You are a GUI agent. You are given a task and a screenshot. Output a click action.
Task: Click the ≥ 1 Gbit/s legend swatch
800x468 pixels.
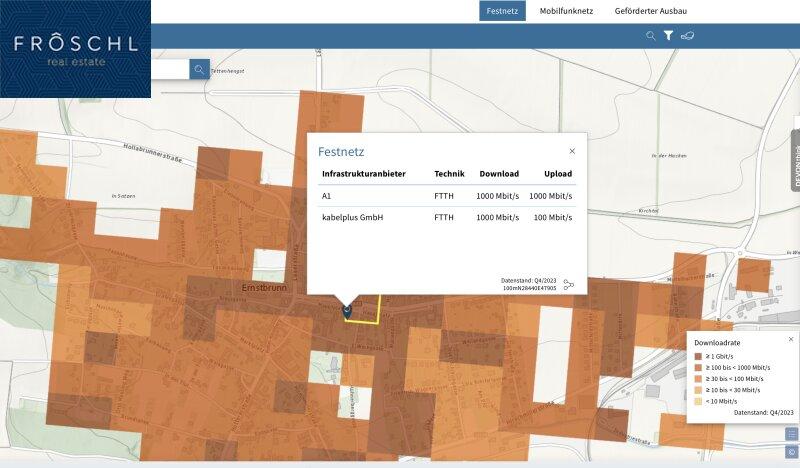699,356
